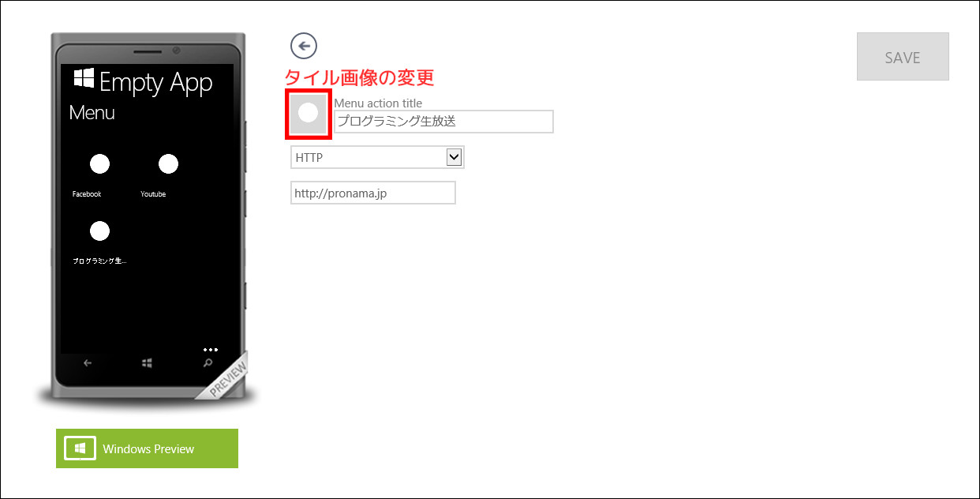Open the three-dot app bar in phone preview
This screenshot has width=980, height=499.
210,349
